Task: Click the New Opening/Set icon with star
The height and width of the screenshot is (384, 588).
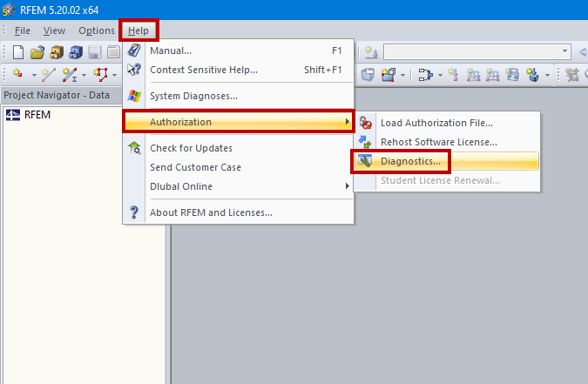Action: [x=389, y=75]
